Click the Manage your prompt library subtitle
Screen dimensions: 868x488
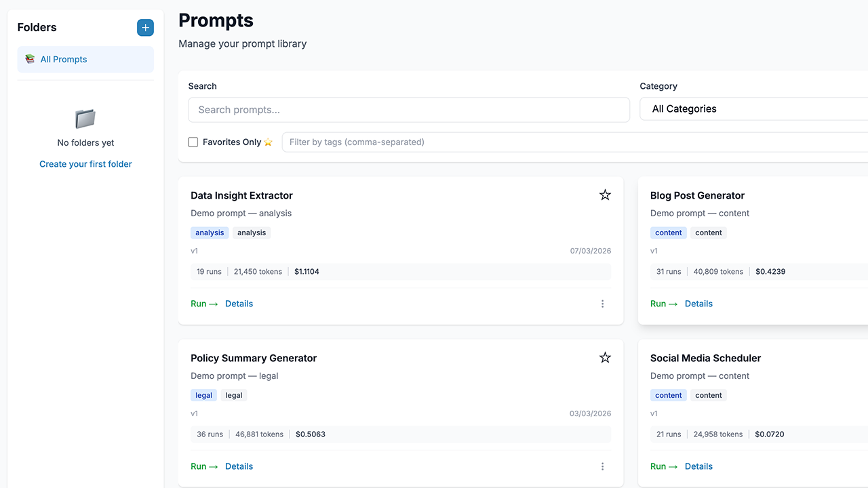(x=242, y=44)
